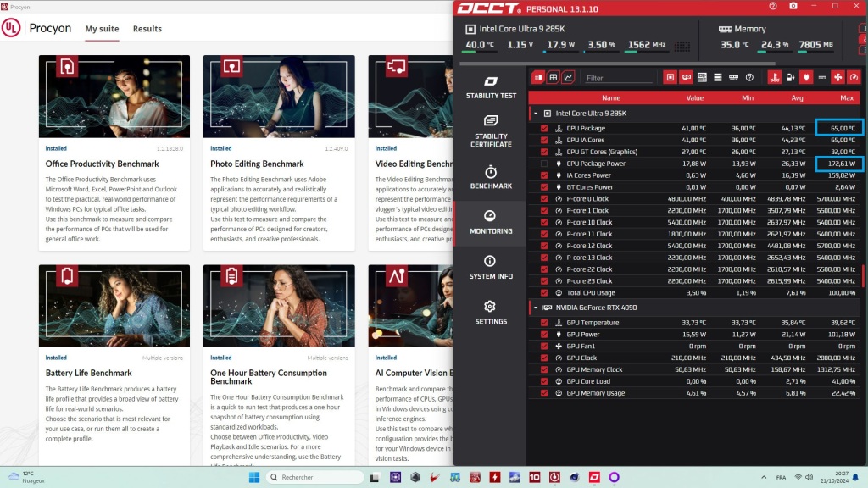
Task: Open OCCT Monitoring section
Action: [x=491, y=223]
